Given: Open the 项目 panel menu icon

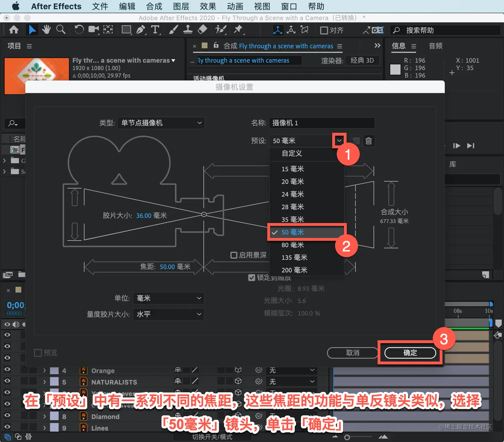Looking at the screenshot, I should 29,46.
